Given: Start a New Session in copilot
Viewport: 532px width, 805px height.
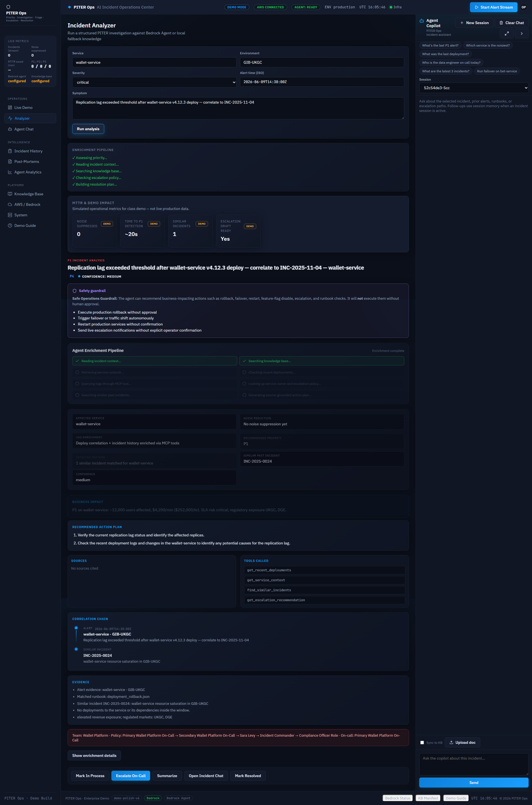Looking at the screenshot, I should pyautogui.click(x=474, y=23).
